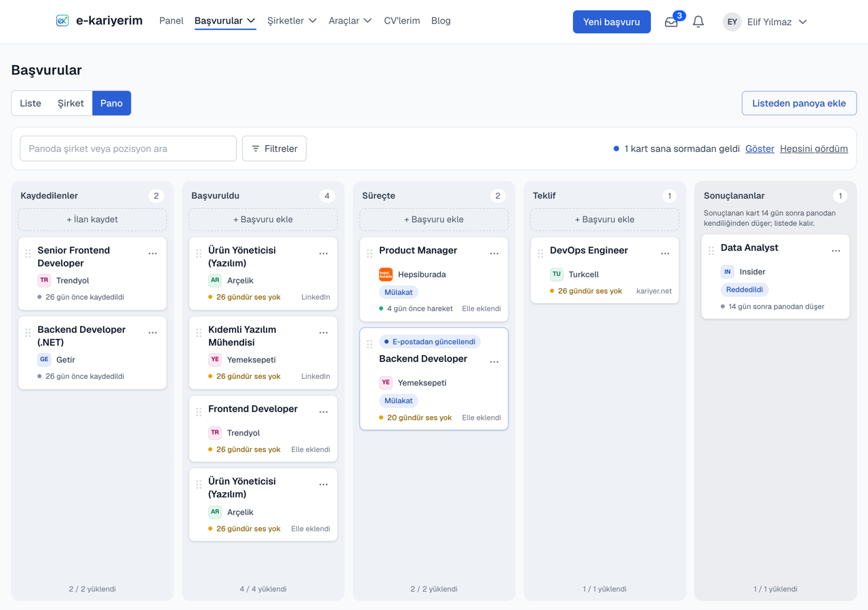
Task: Open more menu on Data Analyst card
Action: coord(836,251)
